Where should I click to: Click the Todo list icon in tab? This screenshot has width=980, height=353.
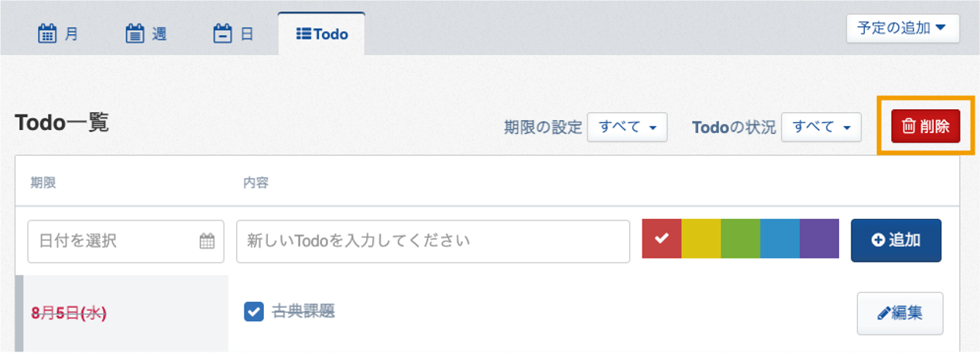point(303,34)
